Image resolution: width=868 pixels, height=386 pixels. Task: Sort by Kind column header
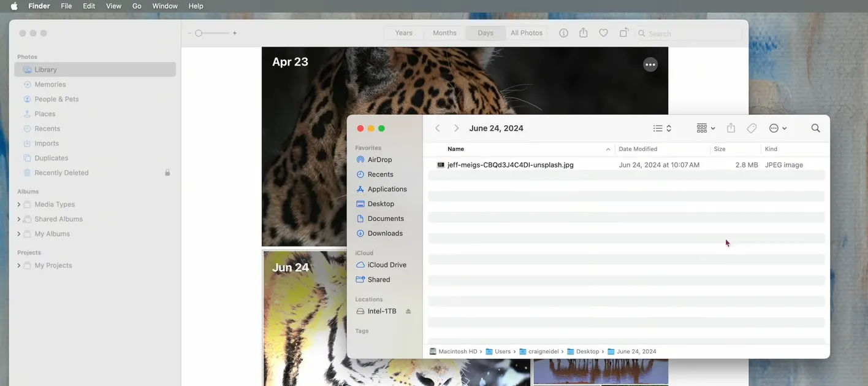[771, 149]
